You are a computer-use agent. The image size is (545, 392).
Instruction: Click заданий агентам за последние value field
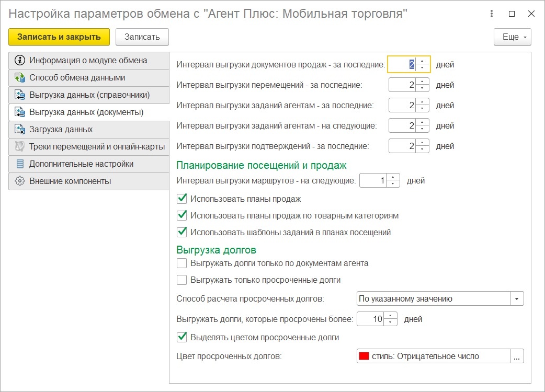tap(402, 105)
